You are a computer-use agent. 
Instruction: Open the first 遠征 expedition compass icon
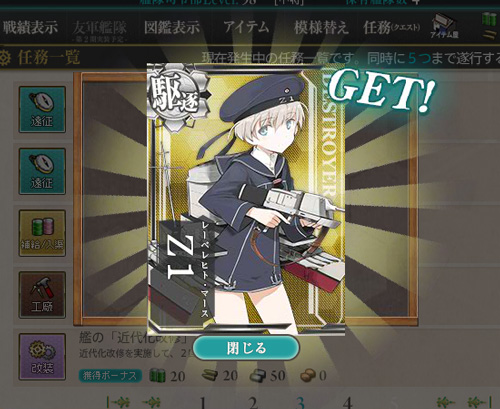coord(42,109)
